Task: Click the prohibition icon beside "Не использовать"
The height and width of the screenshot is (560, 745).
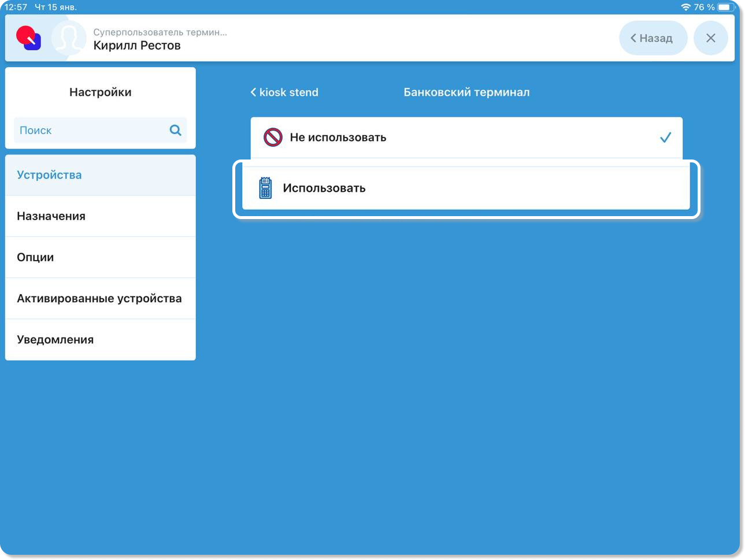Action: (x=273, y=138)
